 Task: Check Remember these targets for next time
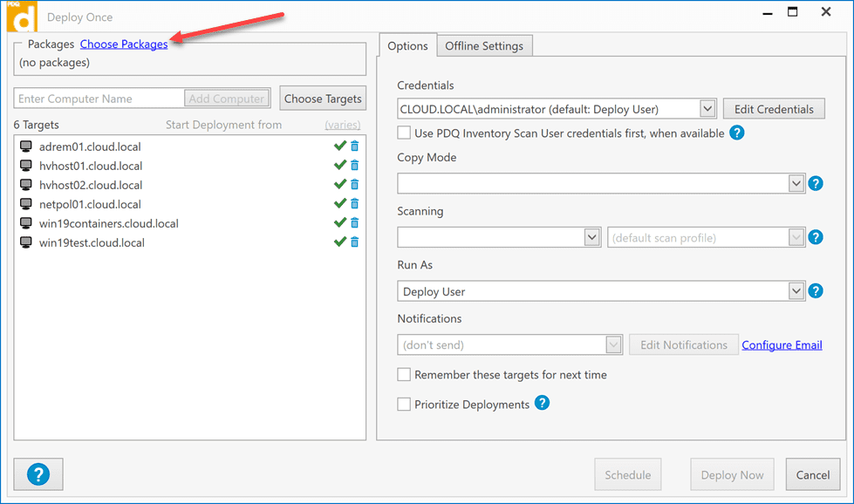tap(404, 375)
